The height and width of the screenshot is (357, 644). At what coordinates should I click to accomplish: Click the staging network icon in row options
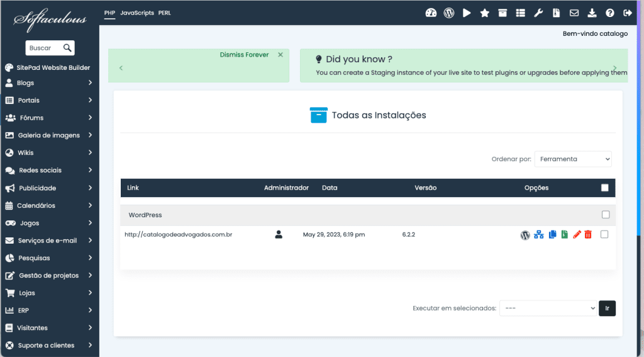(539, 234)
